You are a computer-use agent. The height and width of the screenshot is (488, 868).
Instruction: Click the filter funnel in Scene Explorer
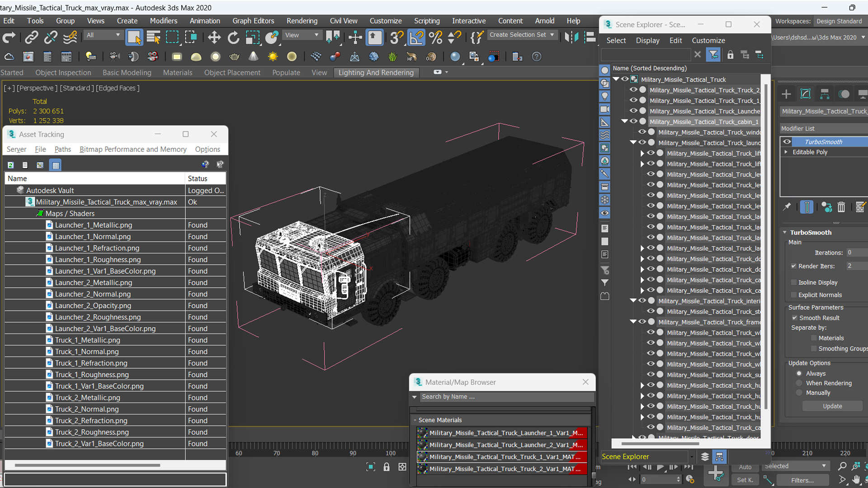713,55
